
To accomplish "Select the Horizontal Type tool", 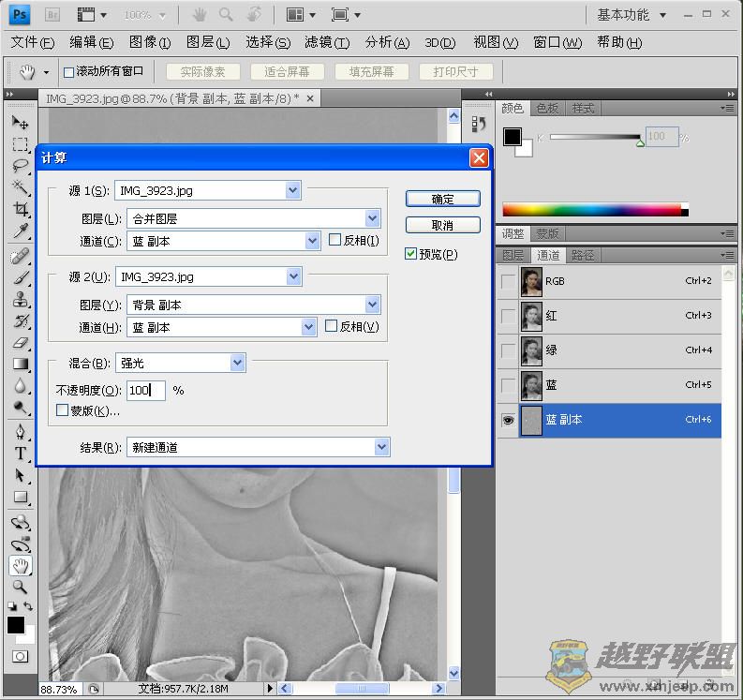I will point(20,454).
